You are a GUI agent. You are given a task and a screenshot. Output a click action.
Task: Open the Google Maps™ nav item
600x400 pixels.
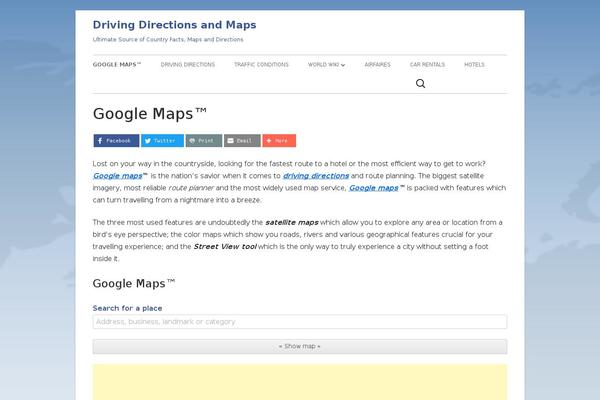coord(117,65)
